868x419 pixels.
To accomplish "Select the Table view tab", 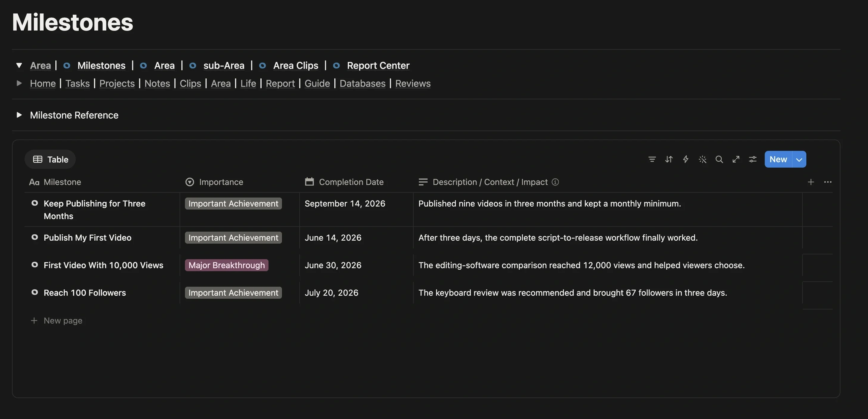I will (x=50, y=159).
